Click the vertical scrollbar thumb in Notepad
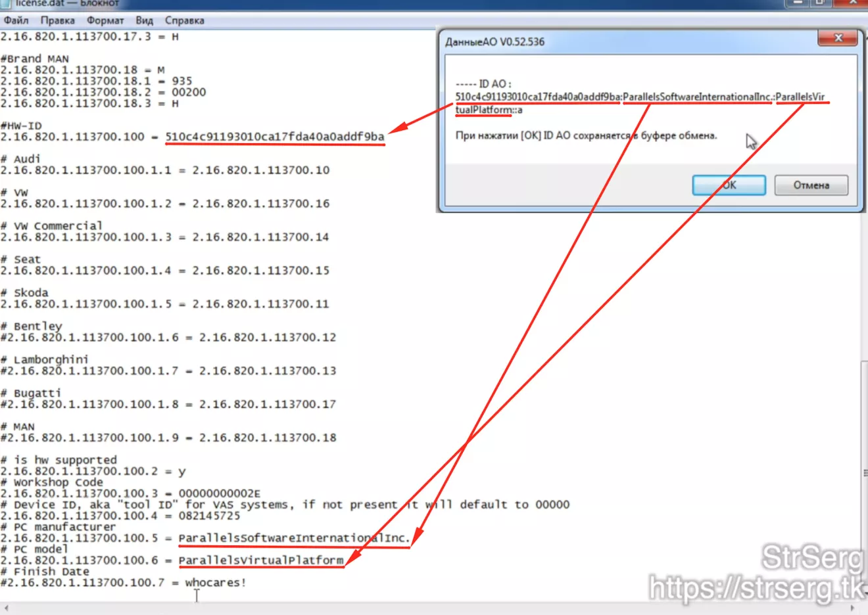868x615 pixels. (864, 473)
